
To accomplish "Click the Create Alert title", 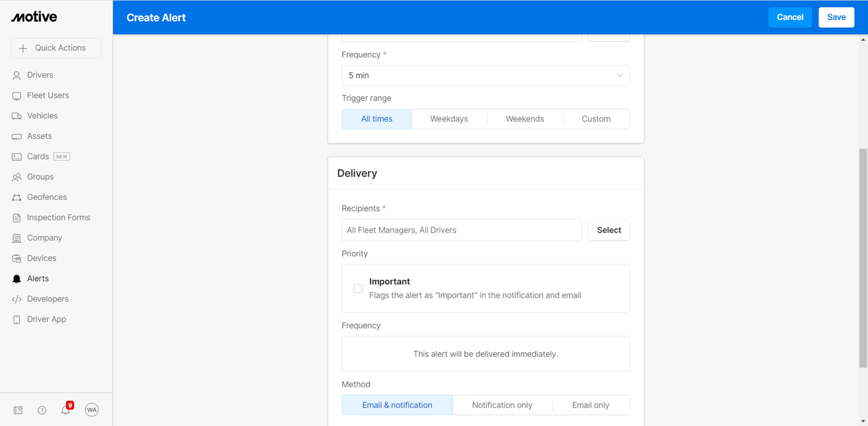I will pos(156,18).
